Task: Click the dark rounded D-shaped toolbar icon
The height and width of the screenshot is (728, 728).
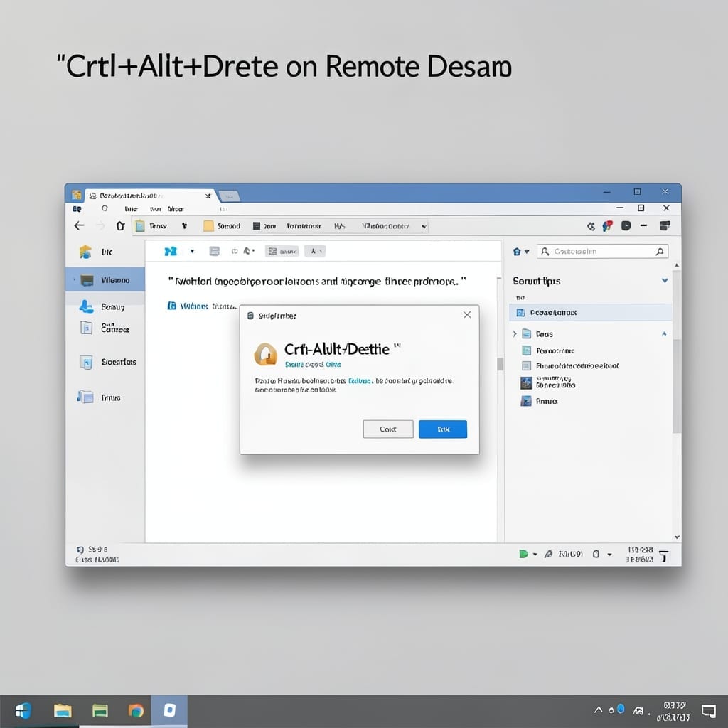Action: (626, 225)
